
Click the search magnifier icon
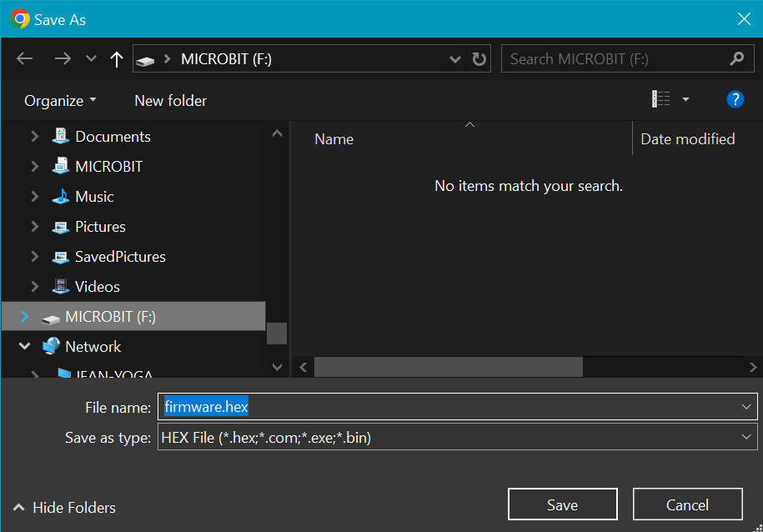tap(736, 59)
